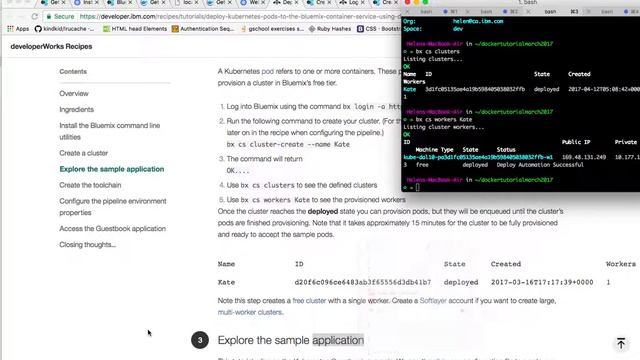The height and width of the screenshot is (360, 640).
Task: Click the public IP 169.48.131.249 in terminal
Action: (584, 157)
